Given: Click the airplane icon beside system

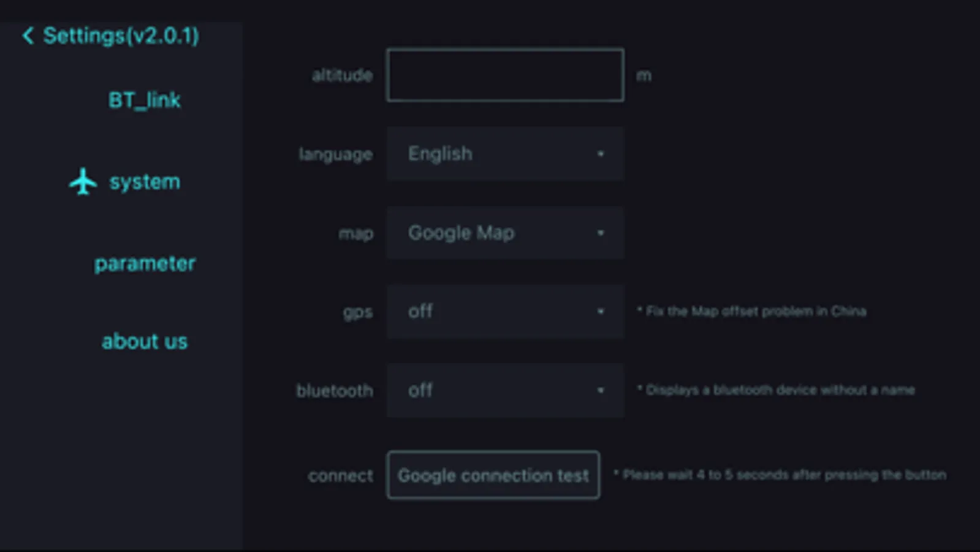Looking at the screenshot, I should tap(83, 182).
